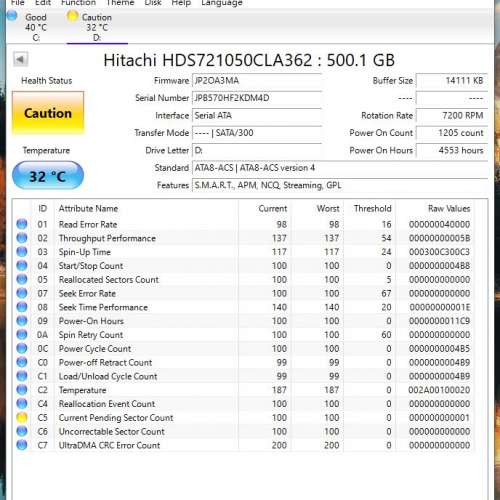Click the yellow icon for Current Pending Sector Count
Screen dimensions: 500x500
click(22, 418)
